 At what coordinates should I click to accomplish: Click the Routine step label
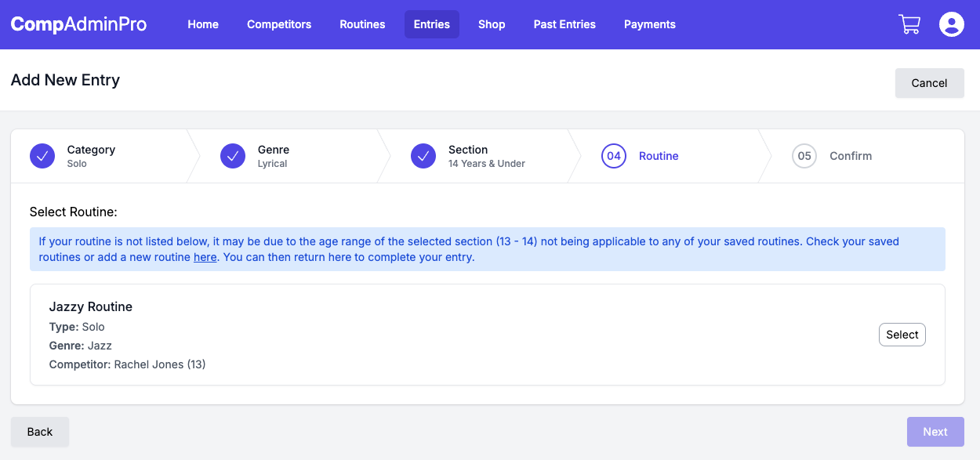659,156
